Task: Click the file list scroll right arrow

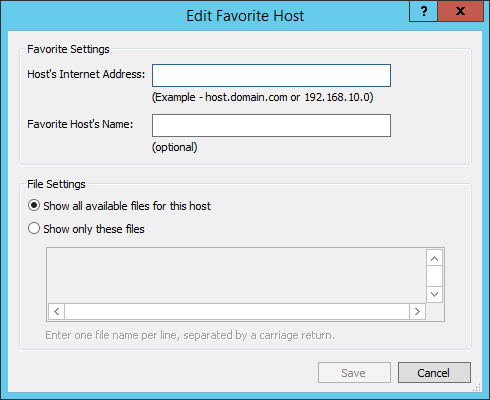Action: point(417,312)
